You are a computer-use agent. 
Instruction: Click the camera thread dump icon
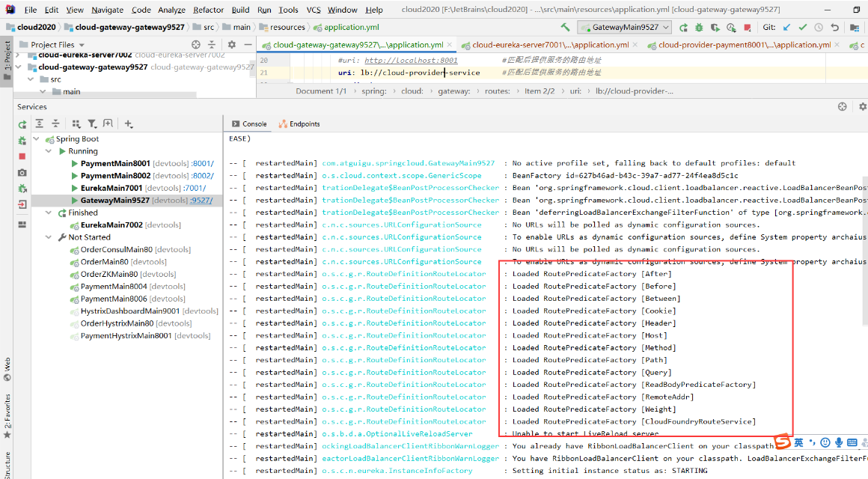(x=22, y=172)
